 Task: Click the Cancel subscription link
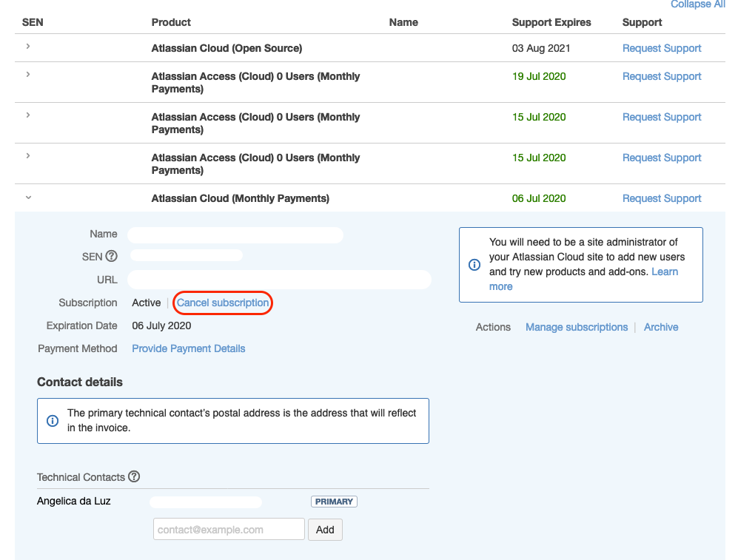coord(223,303)
